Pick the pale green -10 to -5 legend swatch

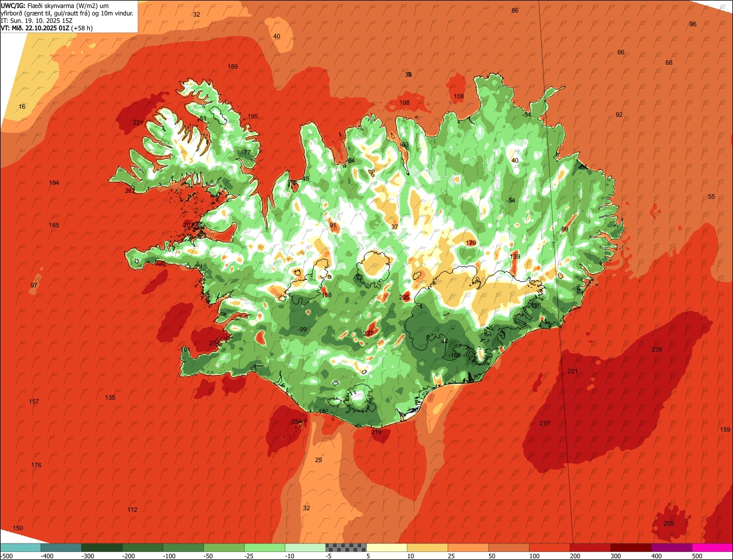point(305,547)
